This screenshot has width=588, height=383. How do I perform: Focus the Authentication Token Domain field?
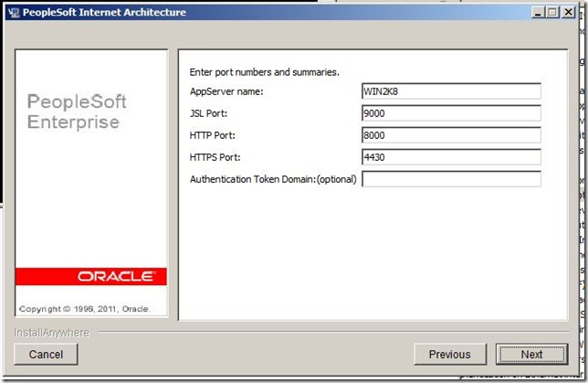coord(451,179)
